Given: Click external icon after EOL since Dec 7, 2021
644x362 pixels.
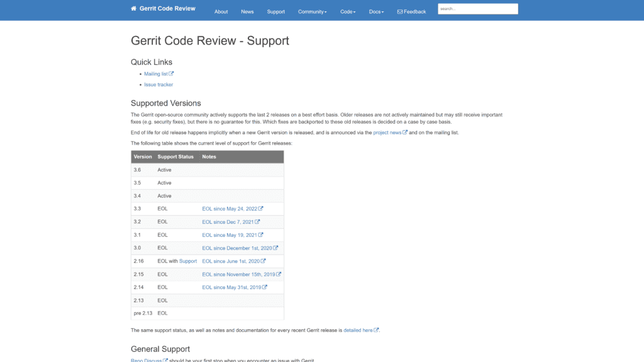Looking at the screenshot, I should point(257,222).
